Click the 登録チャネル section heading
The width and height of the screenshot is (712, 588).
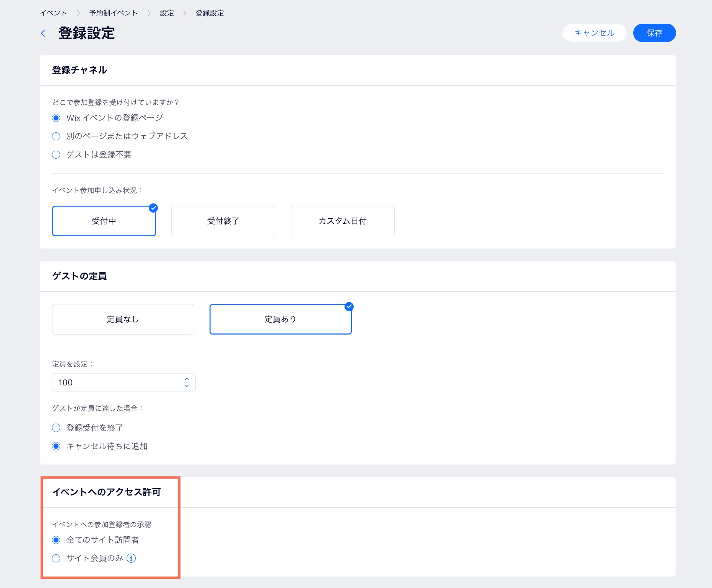pos(80,70)
